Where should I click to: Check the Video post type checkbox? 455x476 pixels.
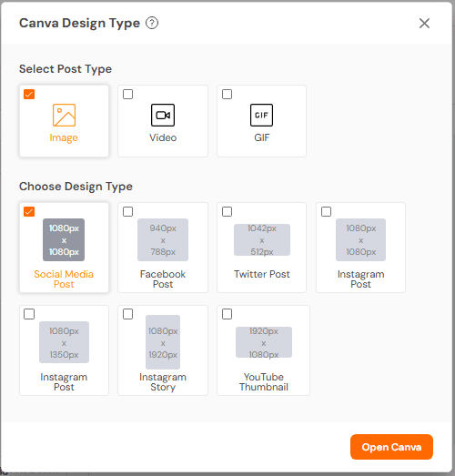coord(127,94)
